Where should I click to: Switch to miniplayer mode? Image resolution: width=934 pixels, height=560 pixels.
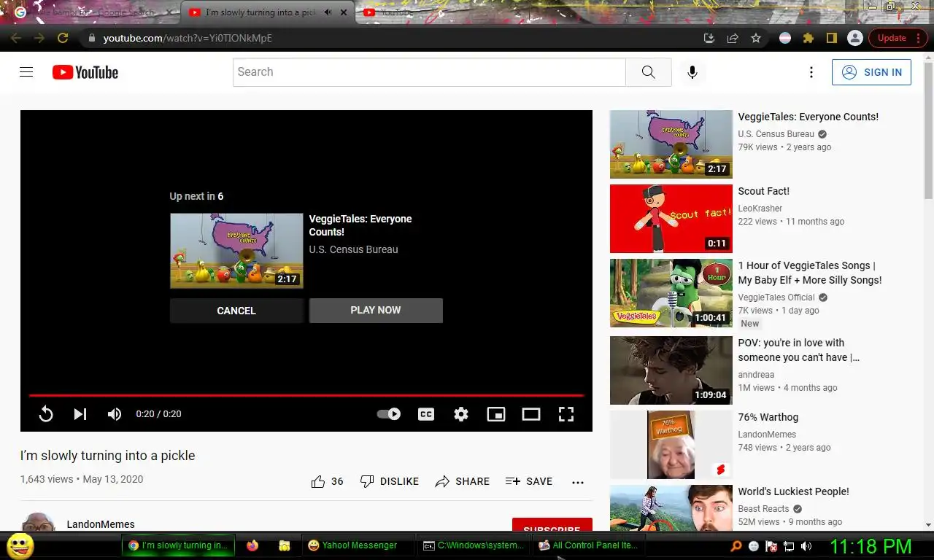pos(496,414)
